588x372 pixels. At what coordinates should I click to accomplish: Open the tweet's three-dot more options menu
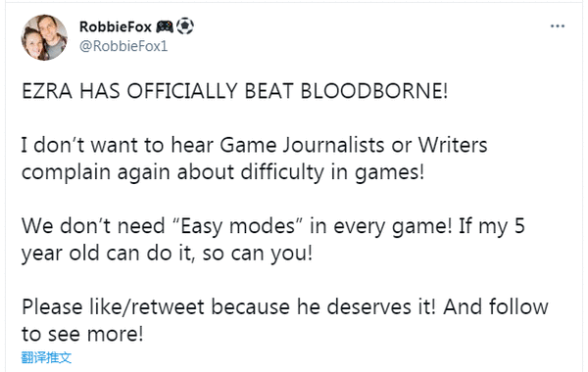(558, 26)
